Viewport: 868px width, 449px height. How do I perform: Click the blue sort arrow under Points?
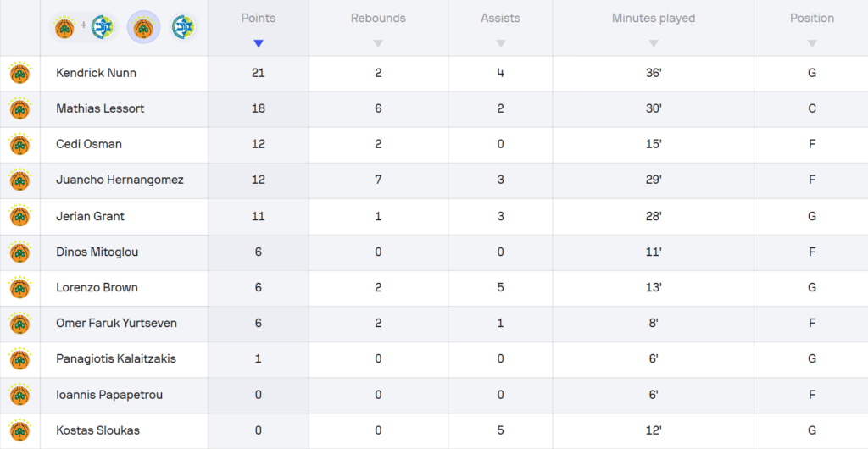coord(259,43)
